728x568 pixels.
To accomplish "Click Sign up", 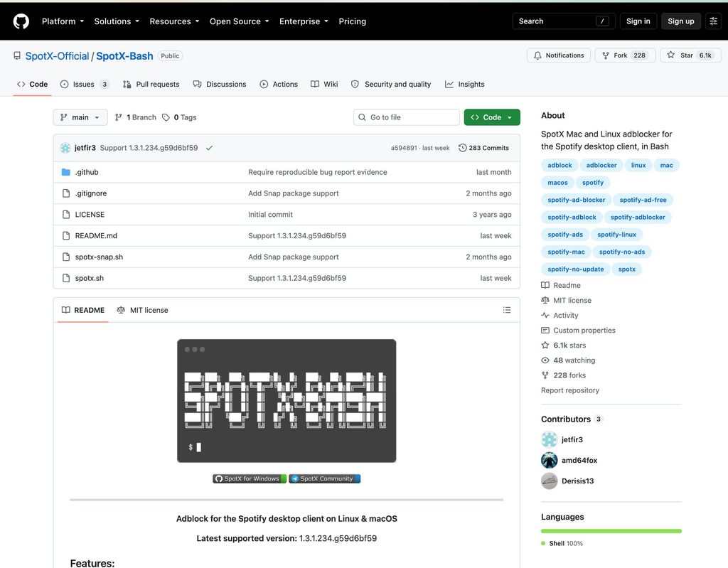I will pos(680,21).
